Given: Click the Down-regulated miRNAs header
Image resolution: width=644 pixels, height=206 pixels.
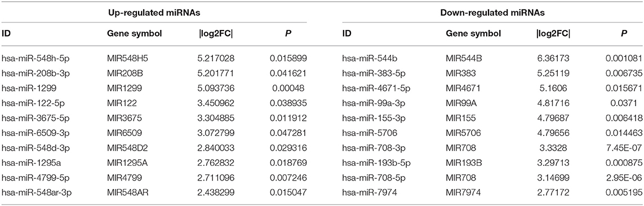Looking at the screenshot, I should click(x=492, y=13).
